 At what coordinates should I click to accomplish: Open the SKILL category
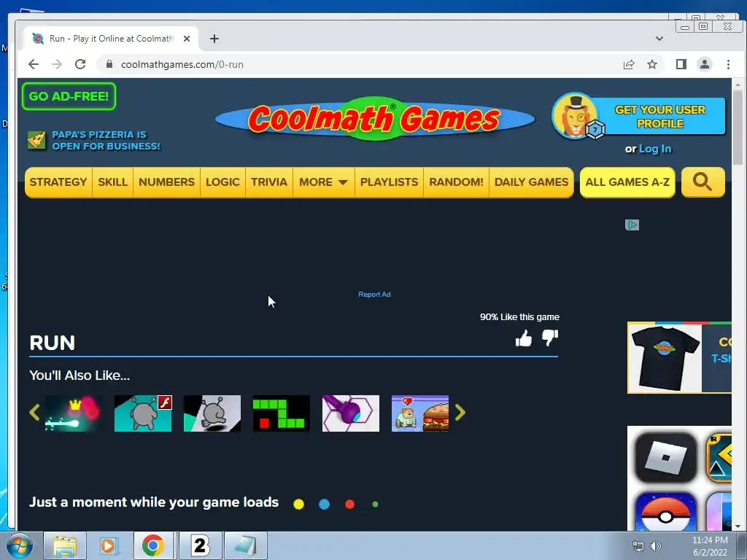pyautogui.click(x=113, y=182)
